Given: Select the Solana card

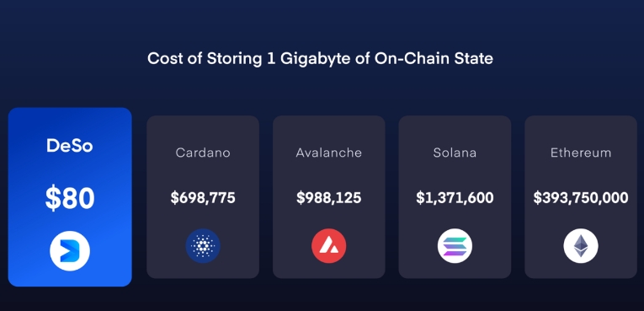Looking at the screenshot, I should point(455,197).
